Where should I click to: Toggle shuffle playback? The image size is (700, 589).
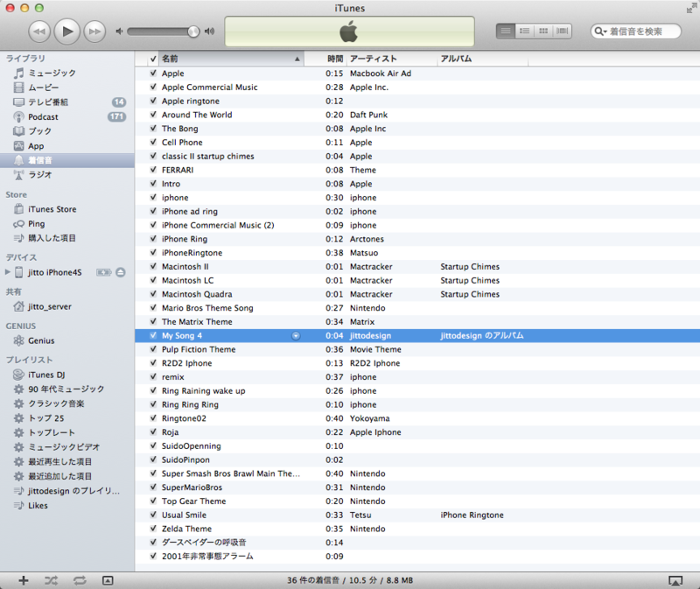52,580
